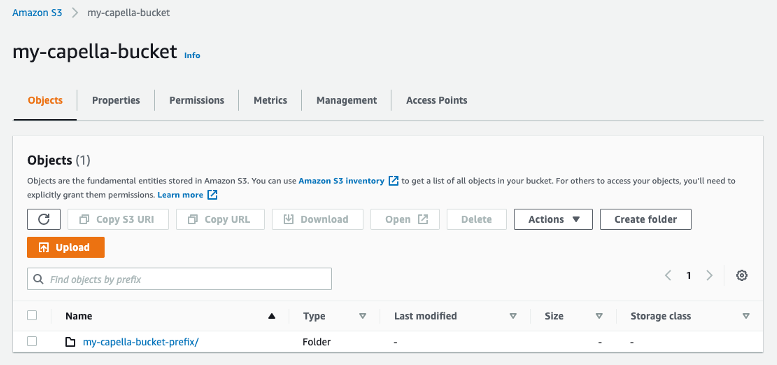The width and height of the screenshot is (777, 365).
Task: Open the Amazon S3 breadcrumb link
Action: pos(37,13)
